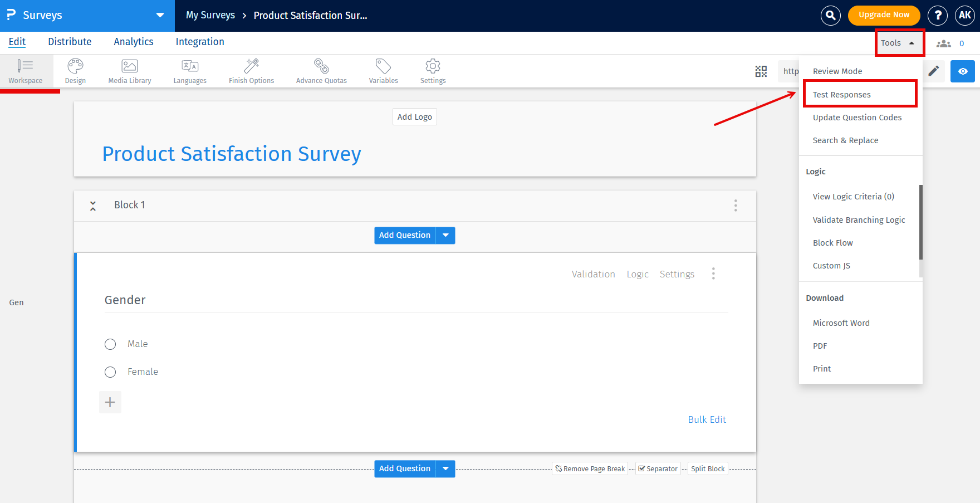Image resolution: width=980 pixels, height=503 pixels.
Task: Preview the survey with the eye icon
Action: point(962,71)
